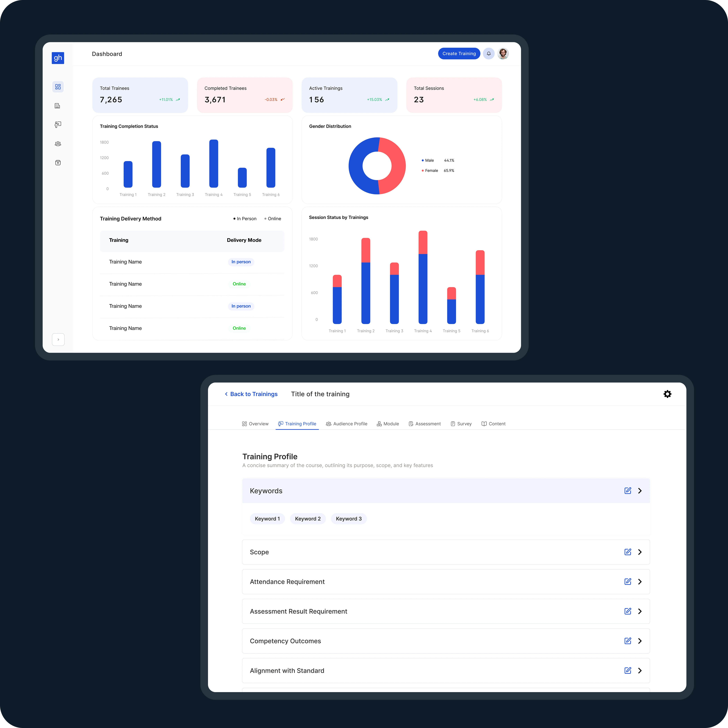The height and width of the screenshot is (728, 728).
Task: Click the edit pencil next to Keywords
Action: [x=628, y=491]
